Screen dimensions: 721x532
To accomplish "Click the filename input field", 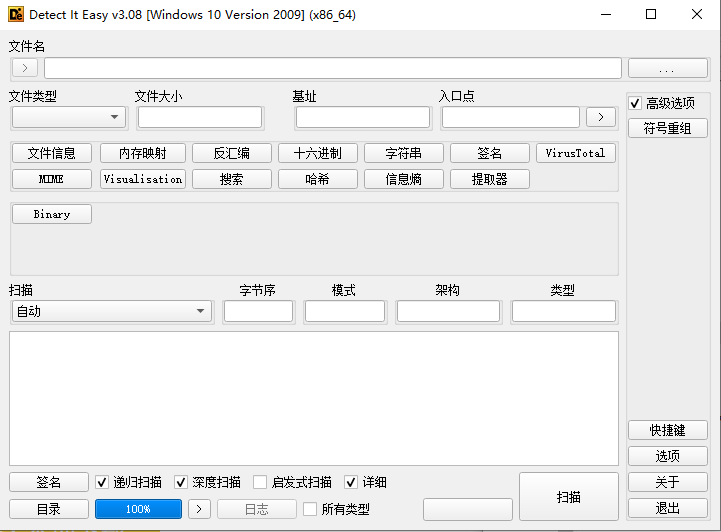I will pos(333,68).
